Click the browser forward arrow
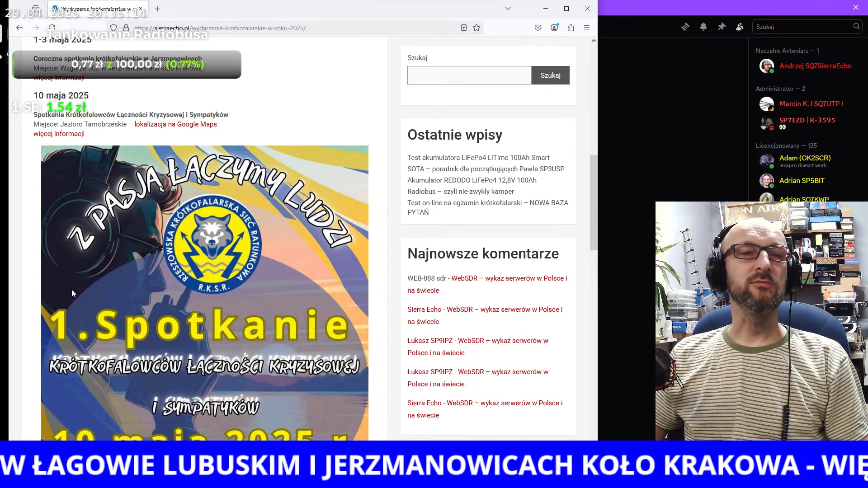The width and height of the screenshot is (868, 488). point(36,28)
